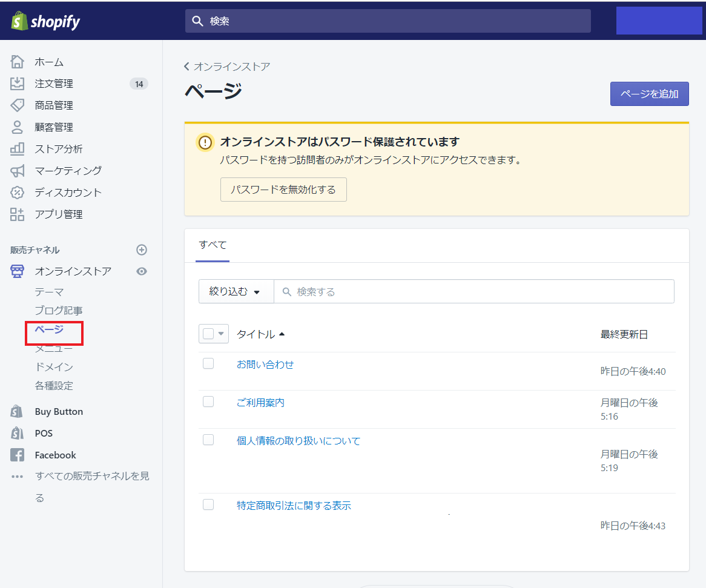This screenshot has height=588, width=706.
Task: Open マーケティング in the sidebar
Action: tap(68, 171)
